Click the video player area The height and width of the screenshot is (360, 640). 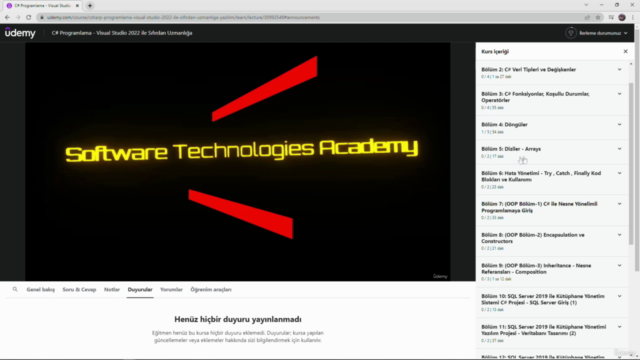(x=238, y=162)
